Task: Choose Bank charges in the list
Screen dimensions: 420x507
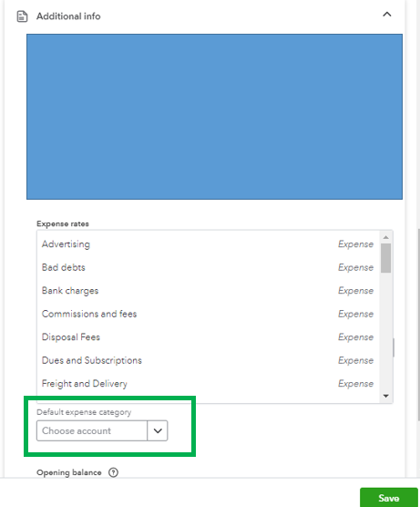Action: [x=208, y=291]
